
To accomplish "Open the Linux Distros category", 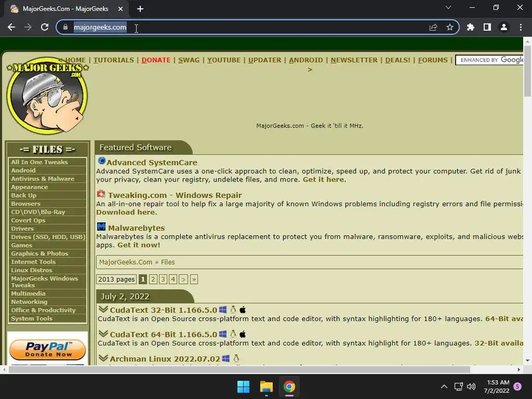I will coord(47,270).
